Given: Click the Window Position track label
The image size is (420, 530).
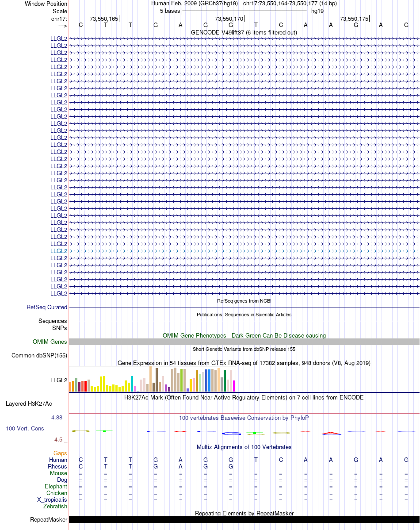Looking at the screenshot, I should coord(46,4).
